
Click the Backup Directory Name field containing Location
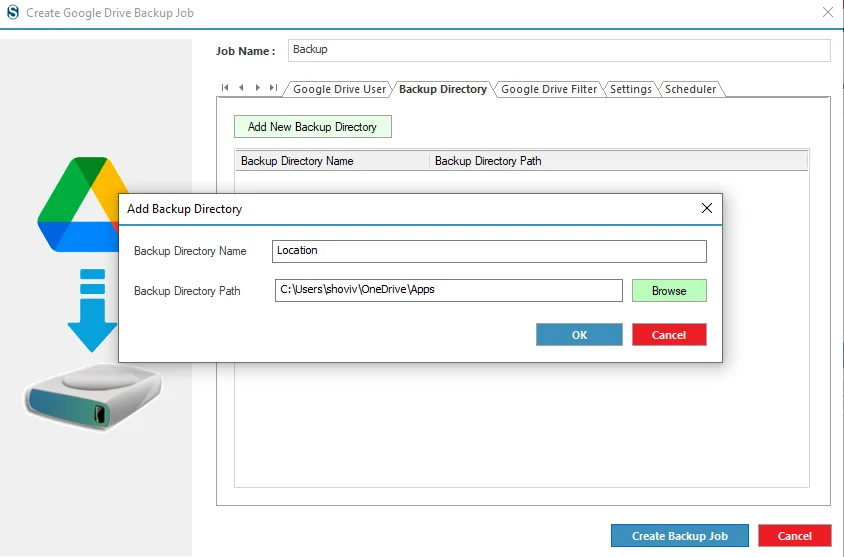click(489, 251)
